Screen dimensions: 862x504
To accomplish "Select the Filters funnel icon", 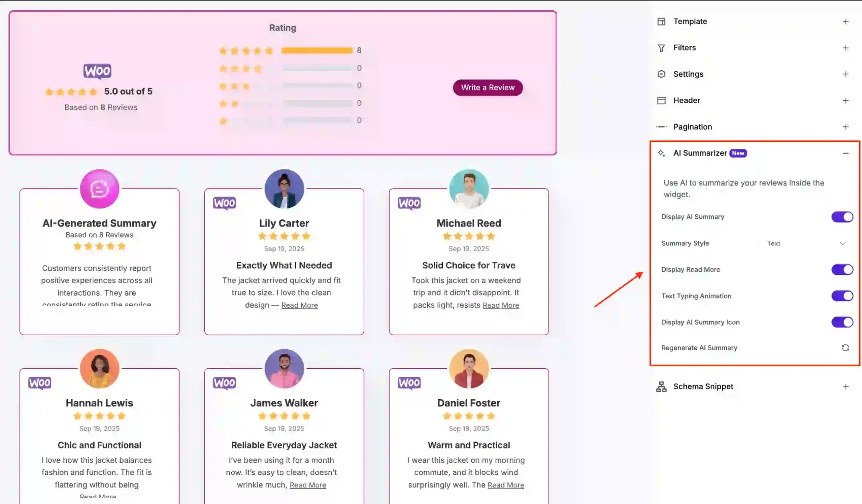I will [x=662, y=48].
